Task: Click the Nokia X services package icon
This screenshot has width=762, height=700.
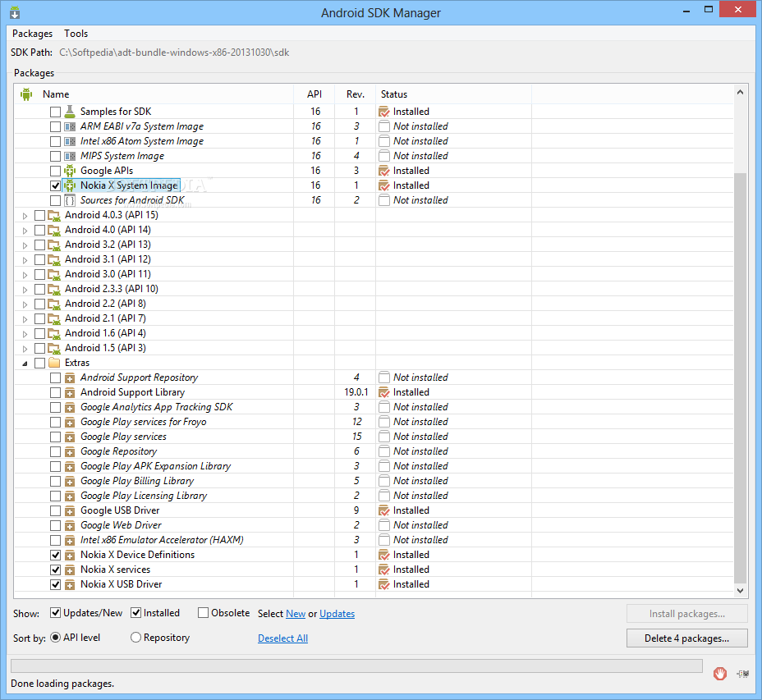Action: tap(70, 570)
